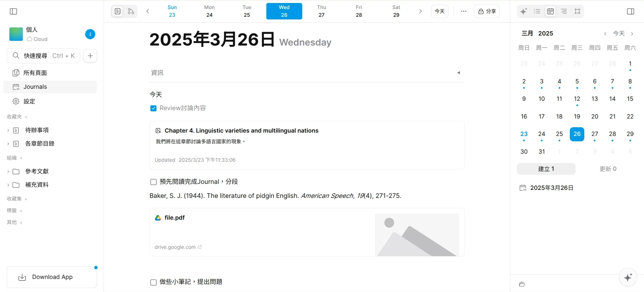Click the 快速搜尋 search field
This screenshot has width=644, height=292.
point(44,56)
